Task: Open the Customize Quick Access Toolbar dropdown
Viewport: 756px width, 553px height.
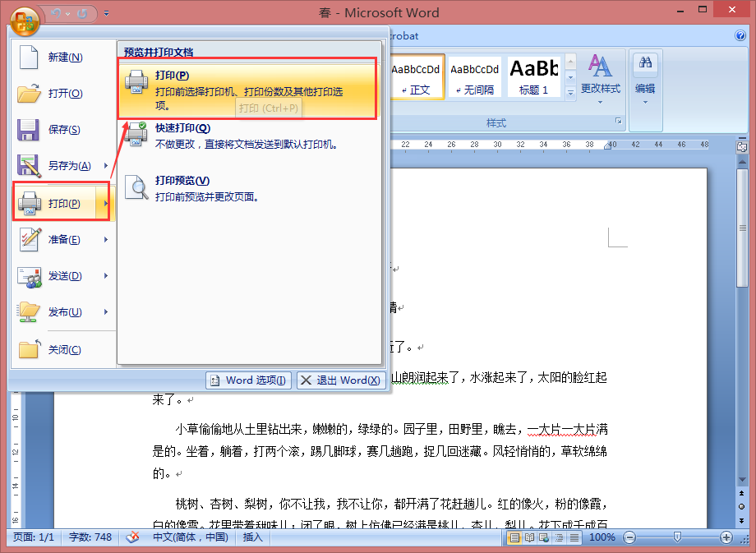Action: (x=106, y=13)
